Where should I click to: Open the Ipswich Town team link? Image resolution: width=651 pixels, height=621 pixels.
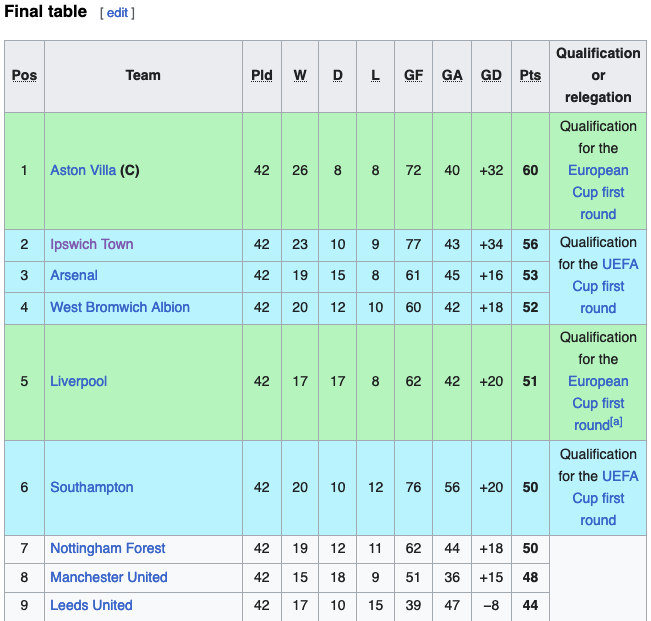[x=92, y=244]
